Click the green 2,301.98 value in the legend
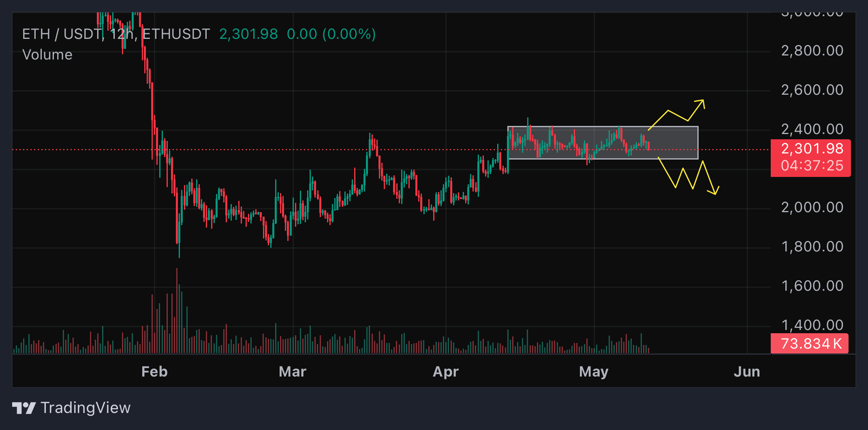Image resolution: width=868 pixels, height=430 pixels. coord(248,34)
